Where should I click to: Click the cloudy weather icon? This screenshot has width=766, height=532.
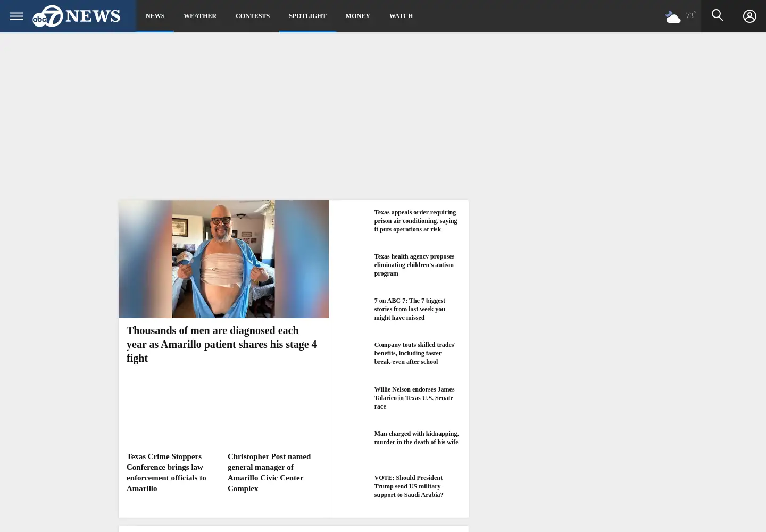pos(673,17)
